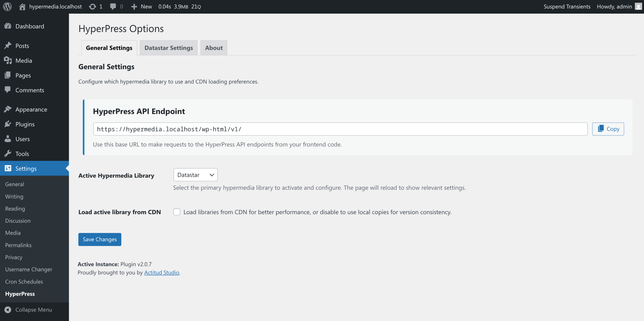644x321 pixels.
Task: Click the updates refresh icon
Action: click(92, 7)
